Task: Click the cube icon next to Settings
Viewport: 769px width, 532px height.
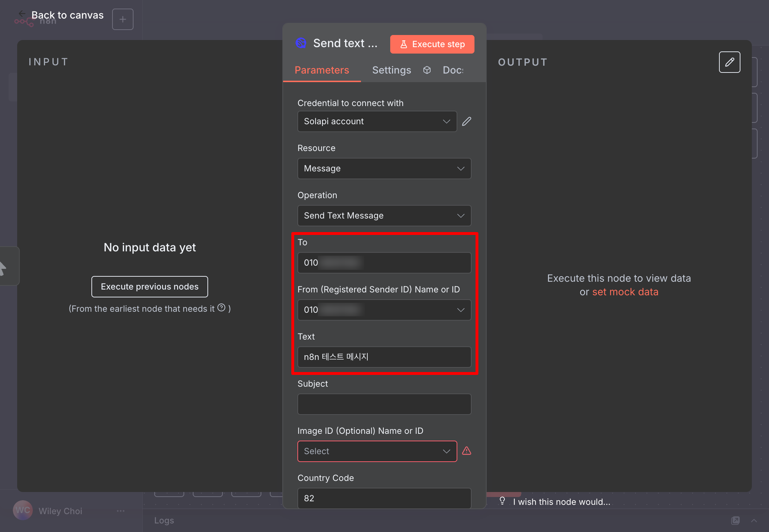Action: tap(427, 70)
